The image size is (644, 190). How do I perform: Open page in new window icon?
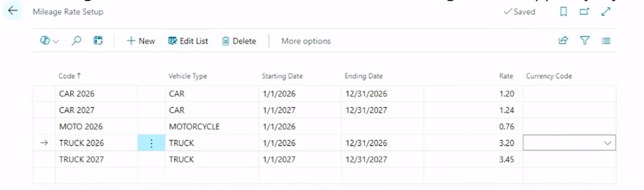[x=584, y=12]
